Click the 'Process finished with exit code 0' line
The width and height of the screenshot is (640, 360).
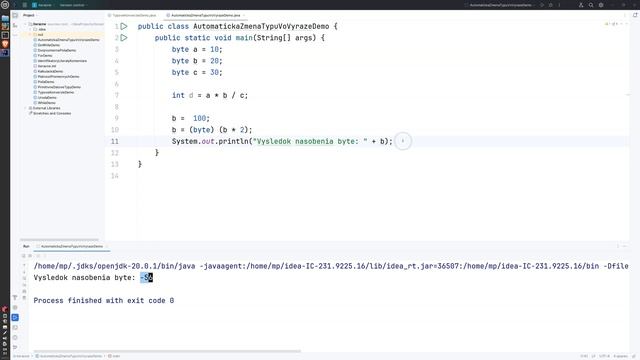tap(104, 300)
